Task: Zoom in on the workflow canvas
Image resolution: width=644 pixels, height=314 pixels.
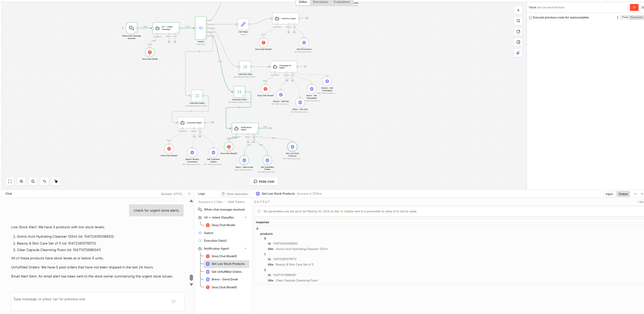Action: pyautogui.click(x=21, y=181)
